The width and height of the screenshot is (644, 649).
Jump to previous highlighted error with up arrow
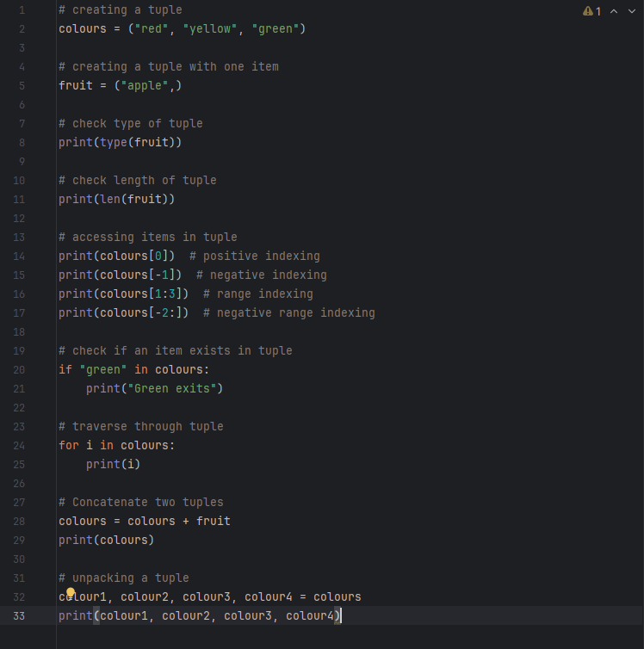point(614,11)
